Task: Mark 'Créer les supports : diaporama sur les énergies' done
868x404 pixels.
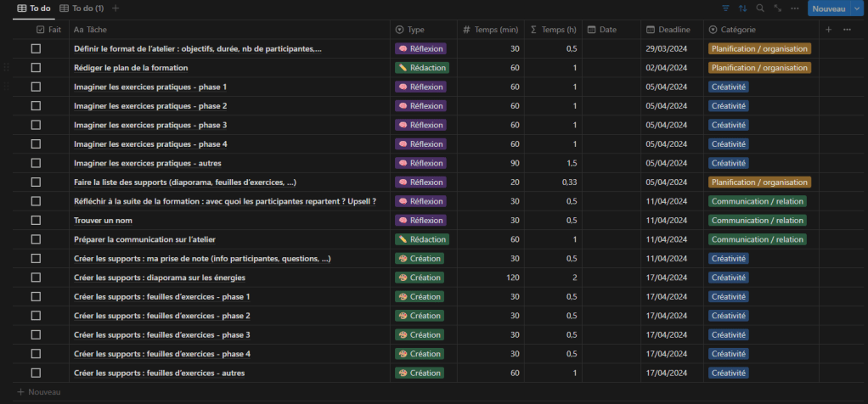Action: click(x=36, y=278)
